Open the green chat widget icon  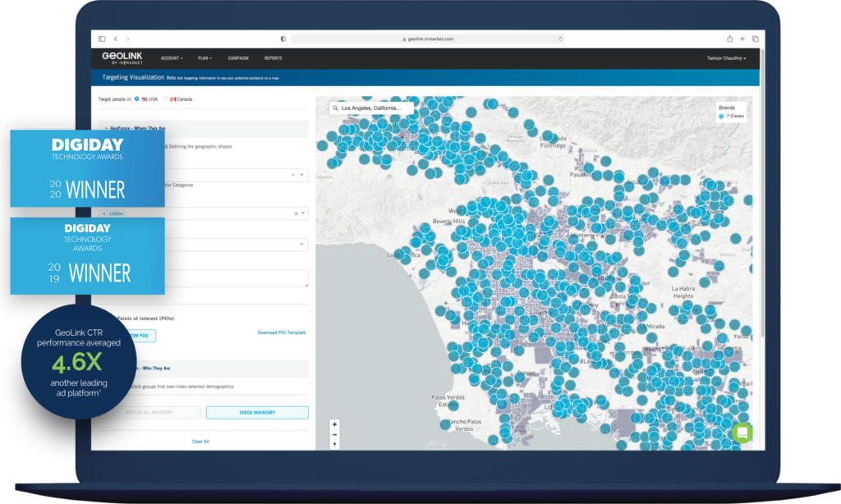pos(742,432)
